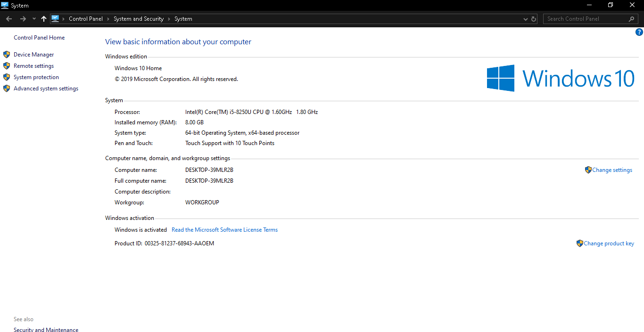Click shield icon beside System protection

click(x=7, y=77)
